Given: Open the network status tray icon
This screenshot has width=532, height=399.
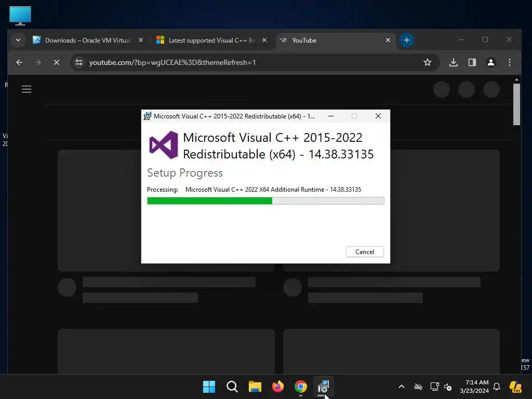Looking at the screenshot, I should (434, 387).
